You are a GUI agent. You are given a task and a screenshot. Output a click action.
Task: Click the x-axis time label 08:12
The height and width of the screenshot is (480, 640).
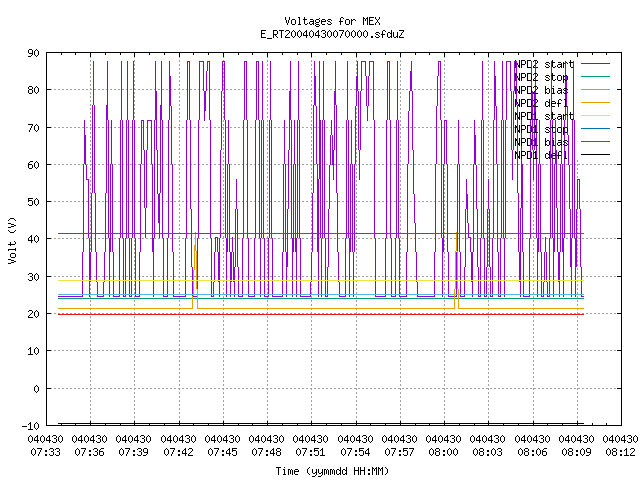tap(621, 452)
